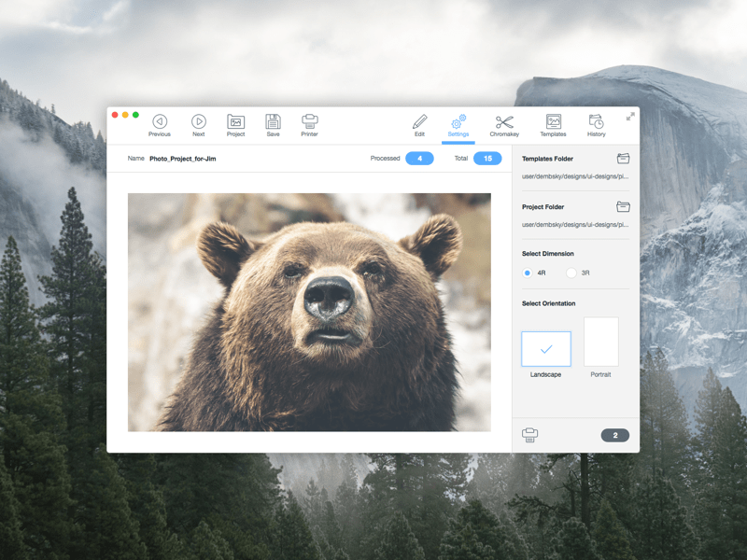747x560 pixels.
Task: Browse for the Project Folder
Action: (623, 206)
